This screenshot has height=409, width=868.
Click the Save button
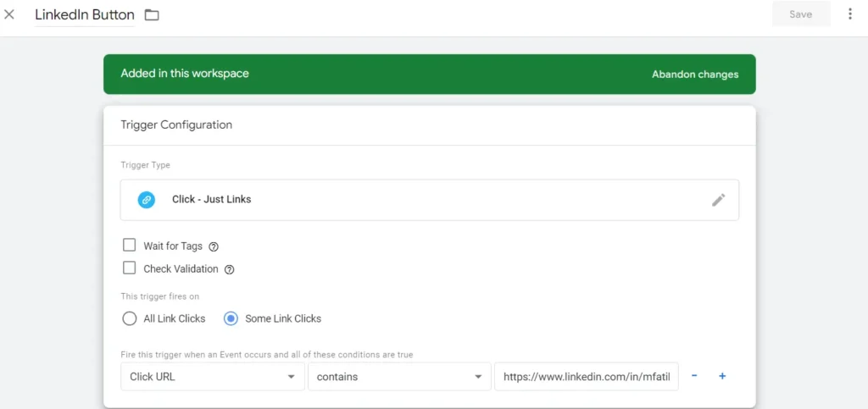800,14
